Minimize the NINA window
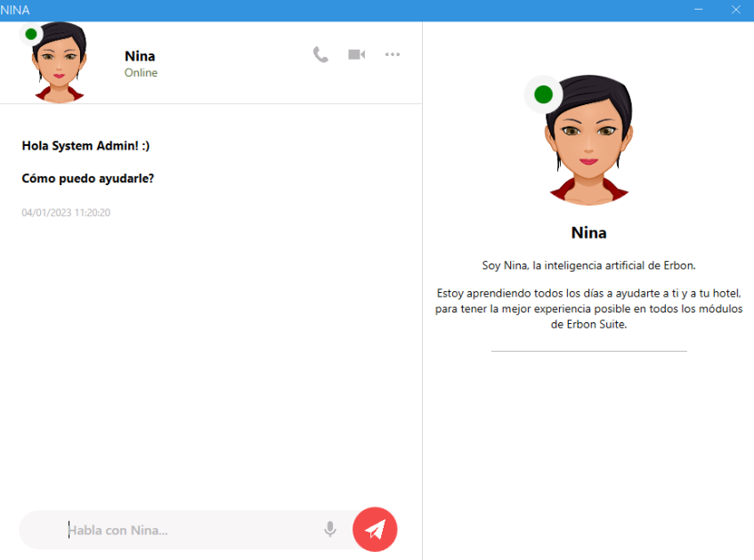The width and height of the screenshot is (754, 560). click(x=699, y=10)
